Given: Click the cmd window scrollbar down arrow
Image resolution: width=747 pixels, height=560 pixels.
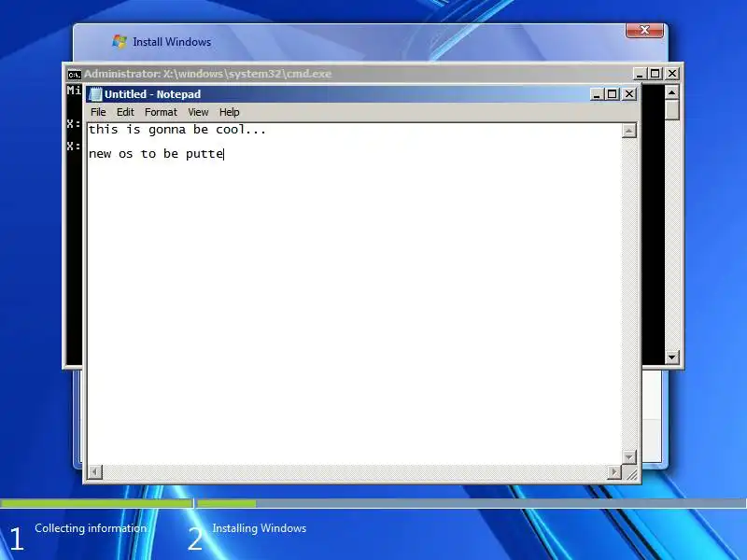Looking at the screenshot, I should click(x=671, y=357).
